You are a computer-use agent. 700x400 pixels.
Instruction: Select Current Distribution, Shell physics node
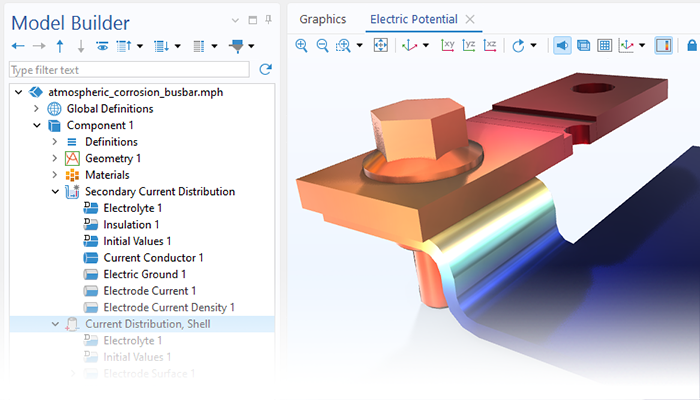148,324
